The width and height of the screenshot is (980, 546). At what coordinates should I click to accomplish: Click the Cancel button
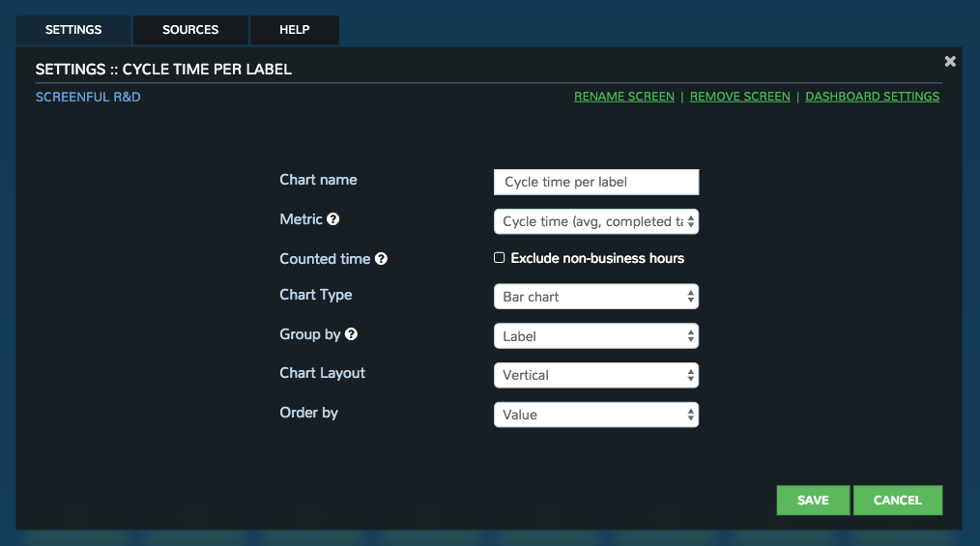[898, 501]
